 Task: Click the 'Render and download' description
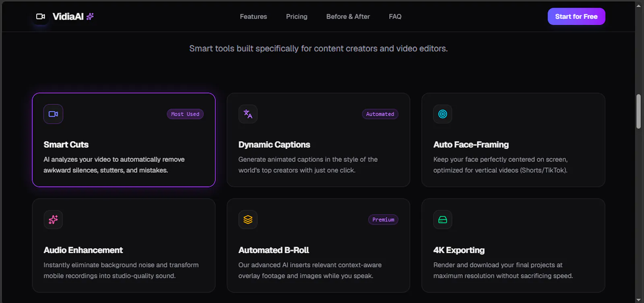(x=503, y=270)
